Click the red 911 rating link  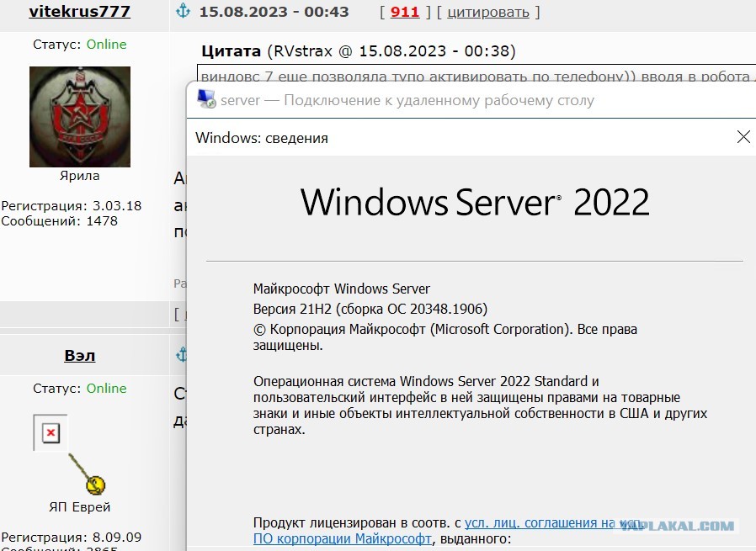coord(404,12)
